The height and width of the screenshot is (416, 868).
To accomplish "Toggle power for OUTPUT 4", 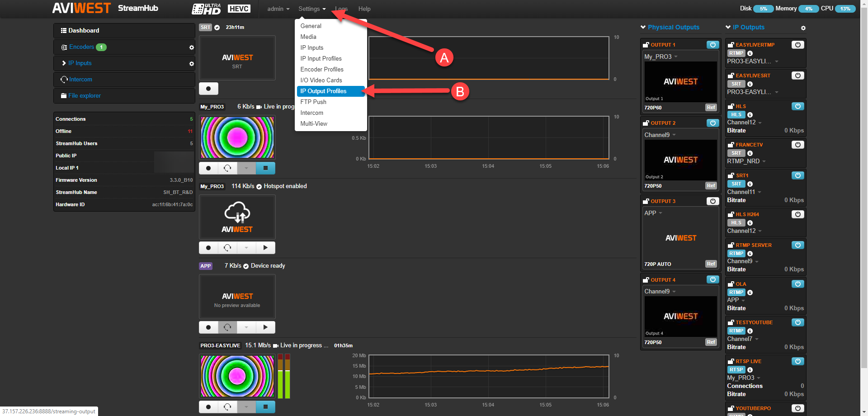I will 713,279.
